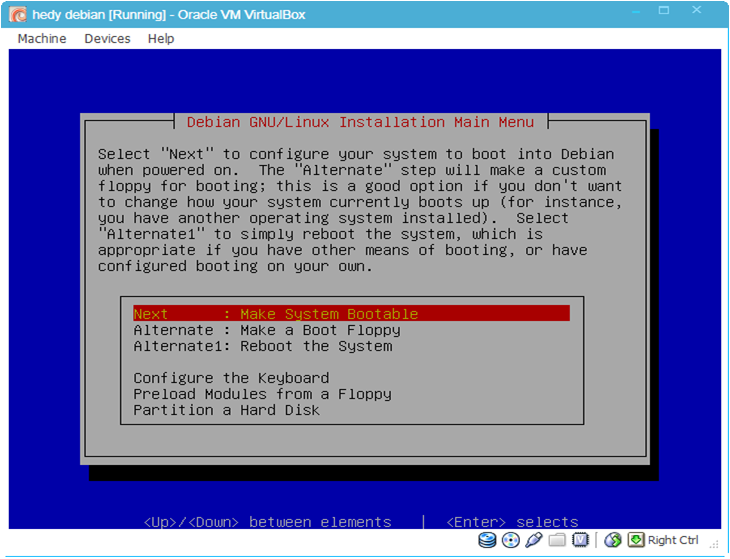The image size is (730, 559).
Task: Open the USB devices status icon
Action: [534, 540]
